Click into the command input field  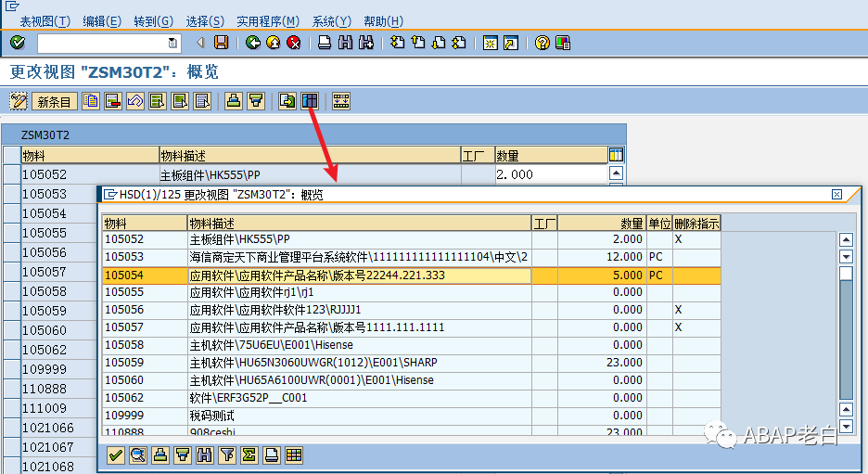[x=102, y=43]
